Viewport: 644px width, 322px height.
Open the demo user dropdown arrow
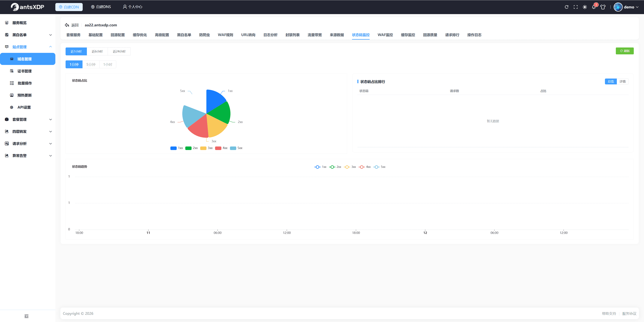coord(637,7)
